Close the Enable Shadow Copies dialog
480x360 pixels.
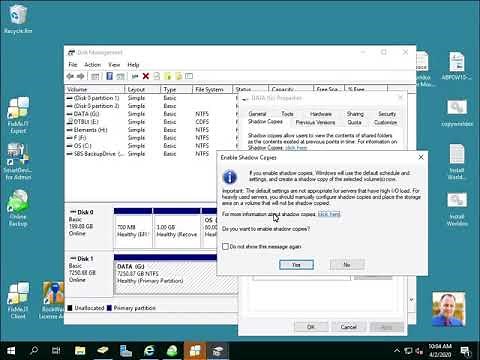pyautogui.click(x=421, y=157)
